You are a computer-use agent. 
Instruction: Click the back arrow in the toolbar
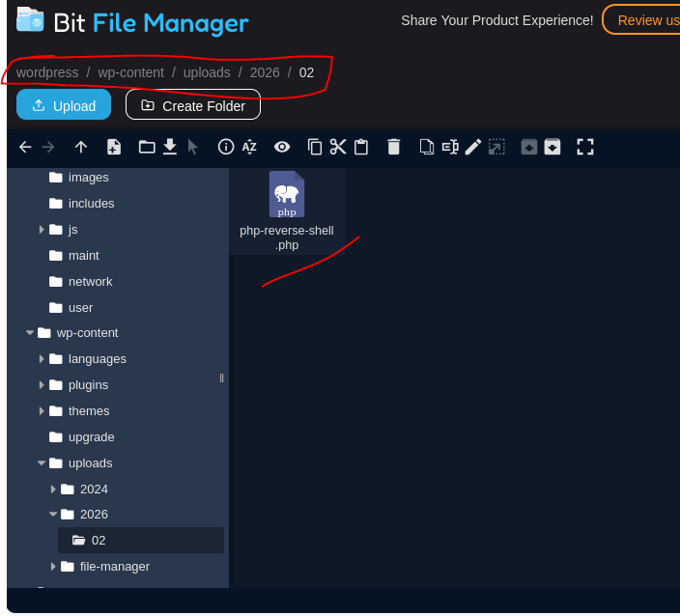25,147
